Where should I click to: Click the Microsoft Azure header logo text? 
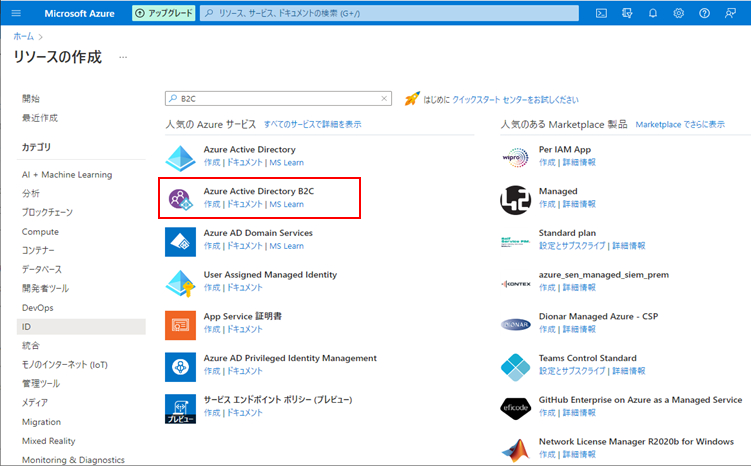(79, 13)
